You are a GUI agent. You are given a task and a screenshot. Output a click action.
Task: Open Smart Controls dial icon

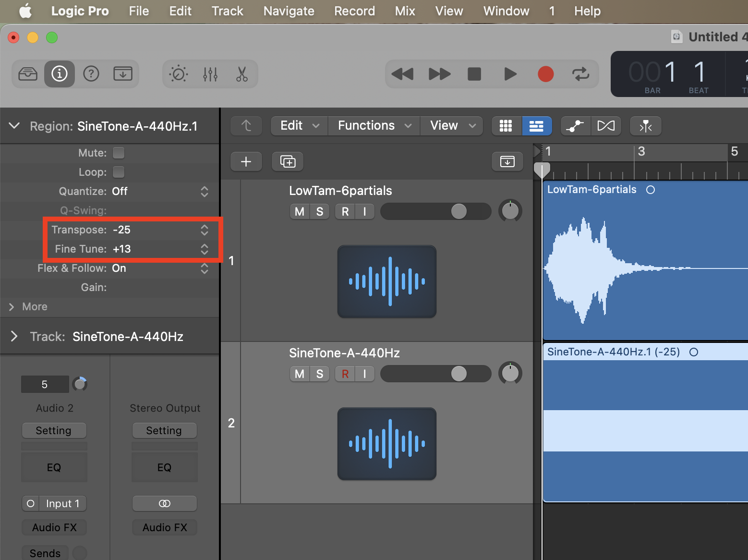pyautogui.click(x=179, y=74)
